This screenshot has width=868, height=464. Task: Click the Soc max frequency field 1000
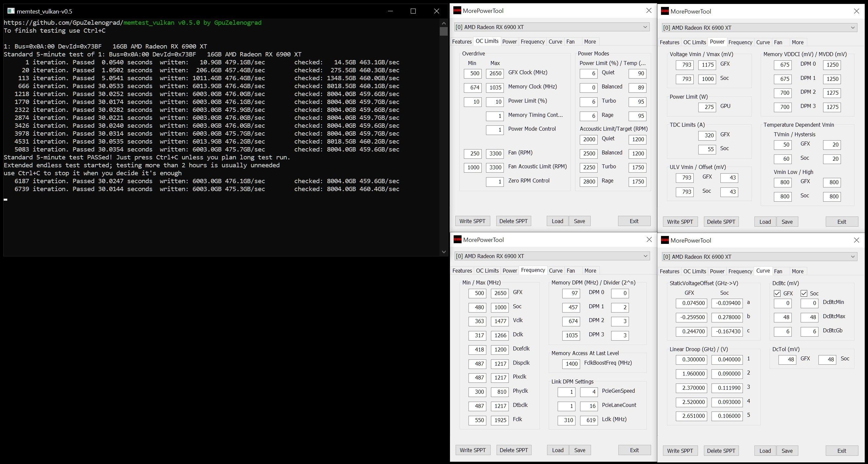click(x=500, y=307)
